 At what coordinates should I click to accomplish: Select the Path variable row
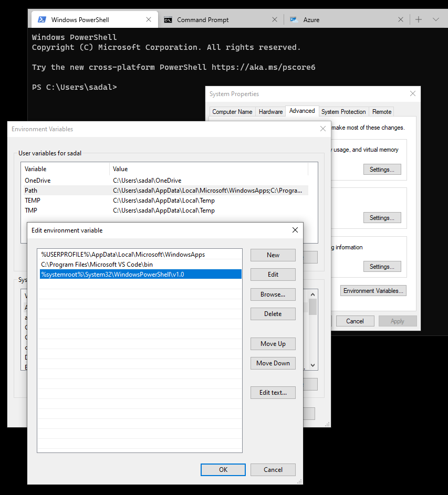coord(63,190)
